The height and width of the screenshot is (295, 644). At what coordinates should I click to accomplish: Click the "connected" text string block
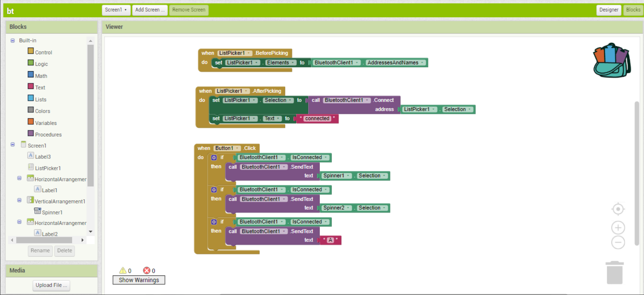317,119
